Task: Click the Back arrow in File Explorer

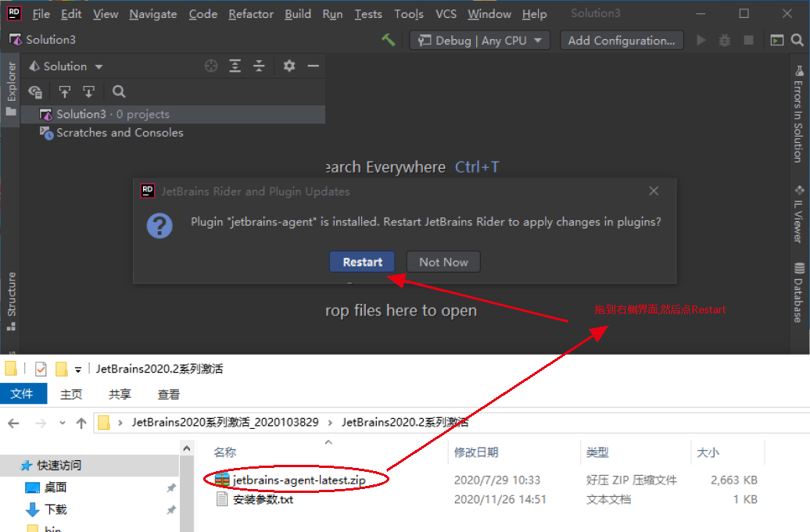Action: coord(13,423)
